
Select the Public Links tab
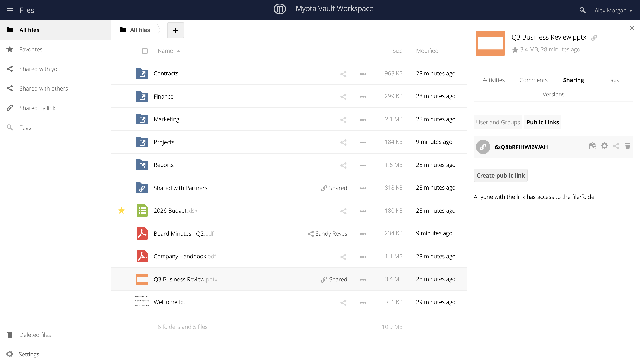coord(542,122)
